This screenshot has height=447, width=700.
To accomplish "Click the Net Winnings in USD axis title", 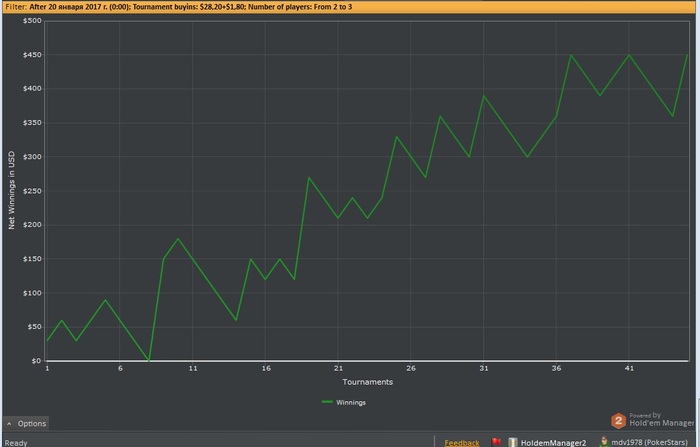I will tap(12, 190).
